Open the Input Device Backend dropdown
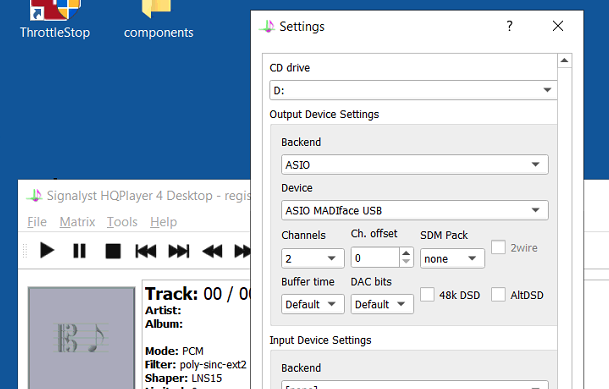 click(x=415, y=385)
